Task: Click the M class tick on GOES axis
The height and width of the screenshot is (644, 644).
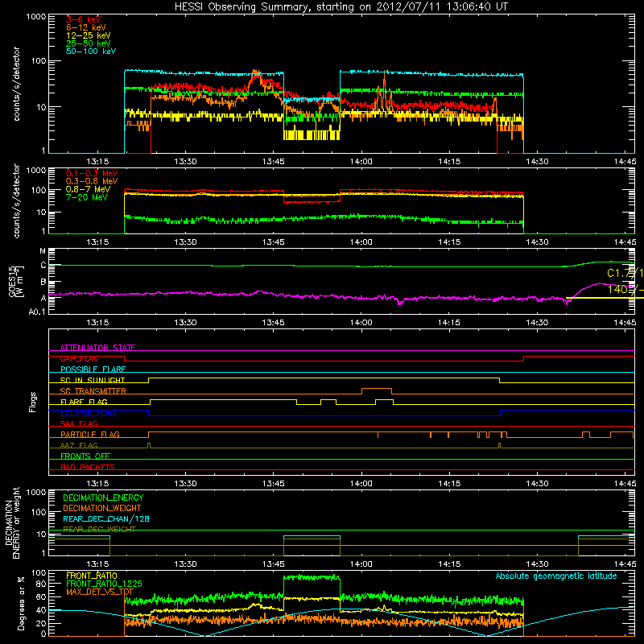Action: coord(43,251)
